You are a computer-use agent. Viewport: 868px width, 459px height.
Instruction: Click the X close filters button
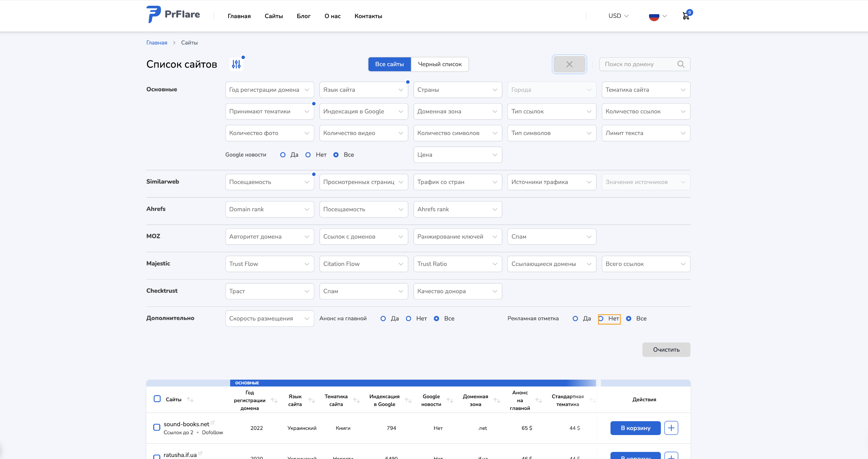click(569, 64)
